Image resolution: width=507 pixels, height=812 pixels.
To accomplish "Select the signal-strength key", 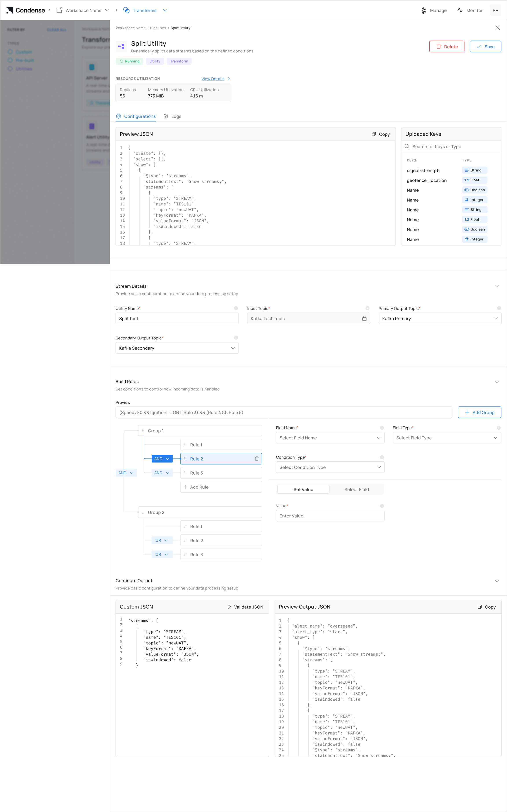I will click(x=423, y=170).
